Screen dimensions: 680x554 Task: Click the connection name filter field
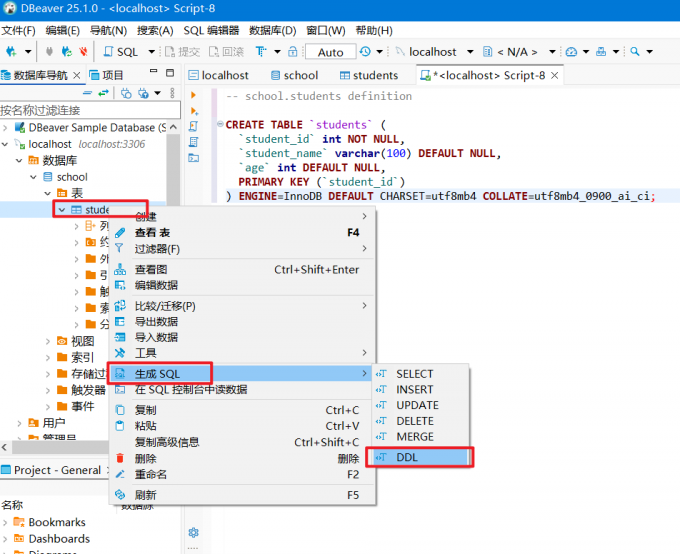pyautogui.click(x=90, y=110)
